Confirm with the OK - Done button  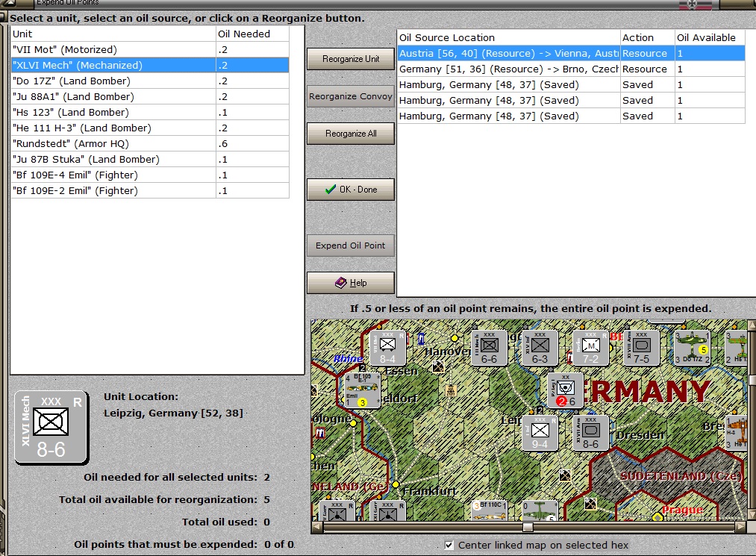(351, 190)
